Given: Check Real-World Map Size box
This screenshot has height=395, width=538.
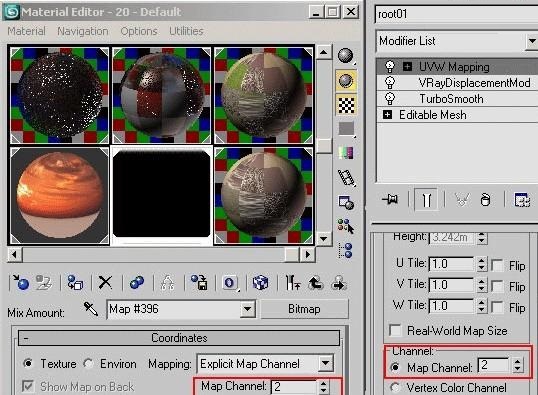Looking at the screenshot, I should [x=396, y=330].
